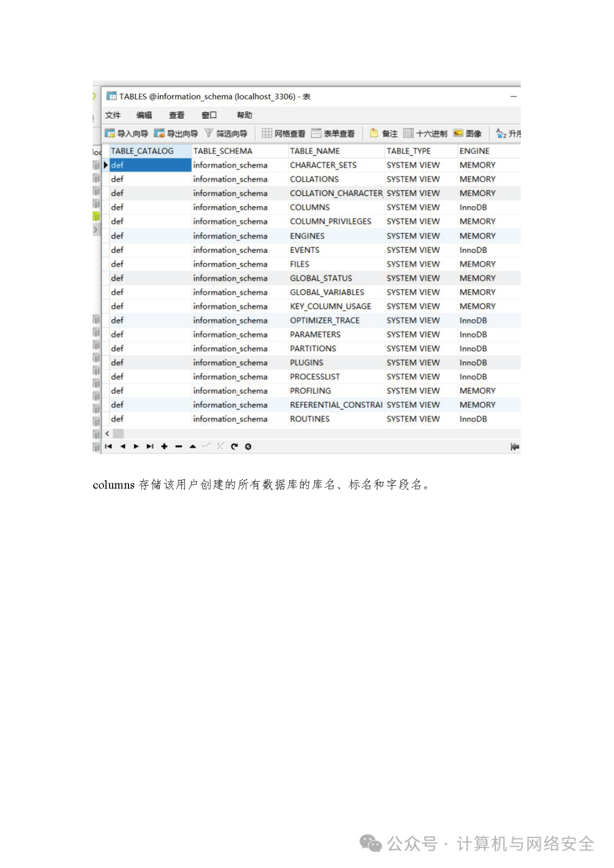Select the OPTIMIZER_TRACE cell
The height and width of the screenshot is (868, 614).
pyautogui.click(x=337, y=320)
